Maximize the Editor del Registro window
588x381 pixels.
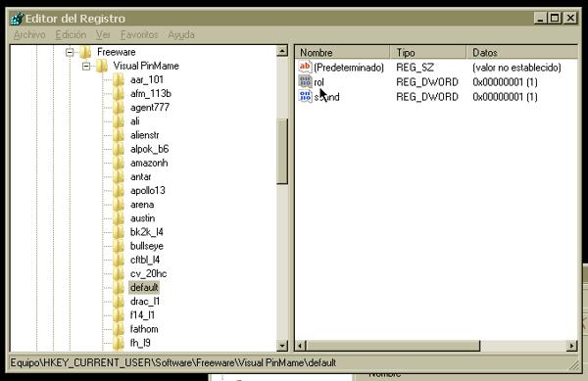pos(555,18)
